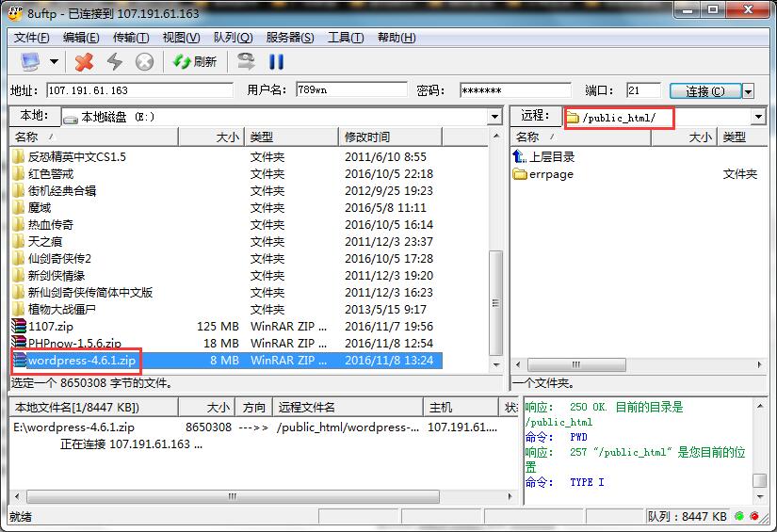Click the lightning bolt quick connect icon

114,62
